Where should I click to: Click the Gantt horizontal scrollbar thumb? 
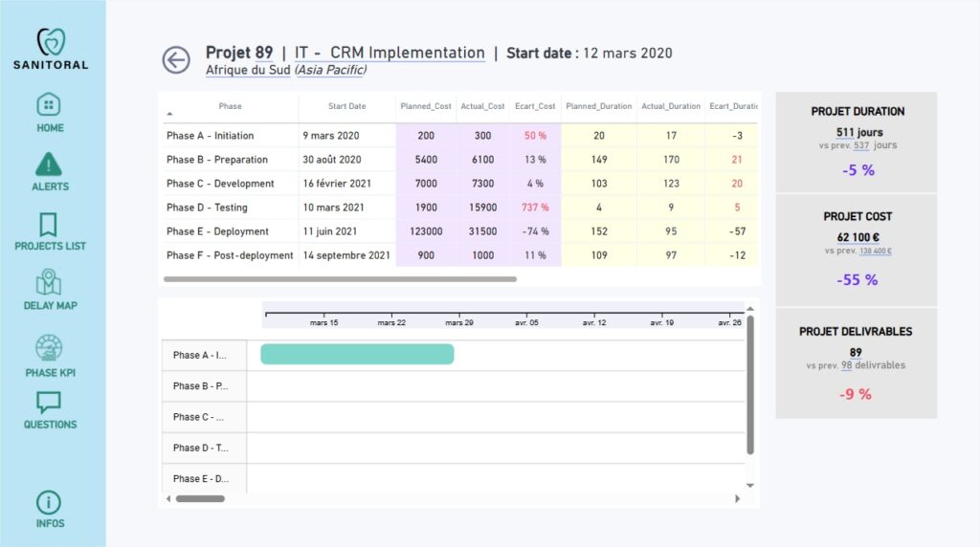coord(200,499)
